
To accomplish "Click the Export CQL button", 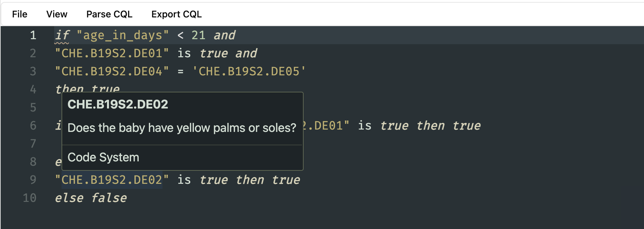I will click(177, 14).
